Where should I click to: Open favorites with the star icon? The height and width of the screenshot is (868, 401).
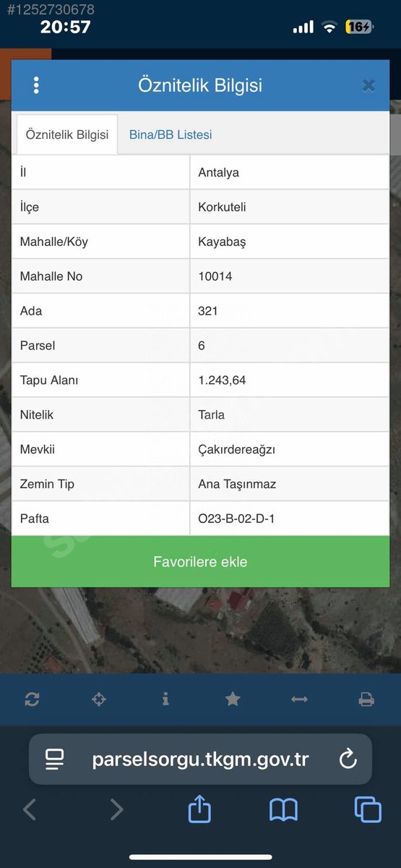tap(233, 699)
